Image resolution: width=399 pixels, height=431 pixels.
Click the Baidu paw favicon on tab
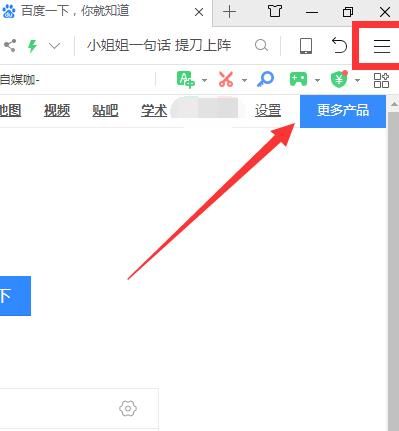[x=9, y=11]
